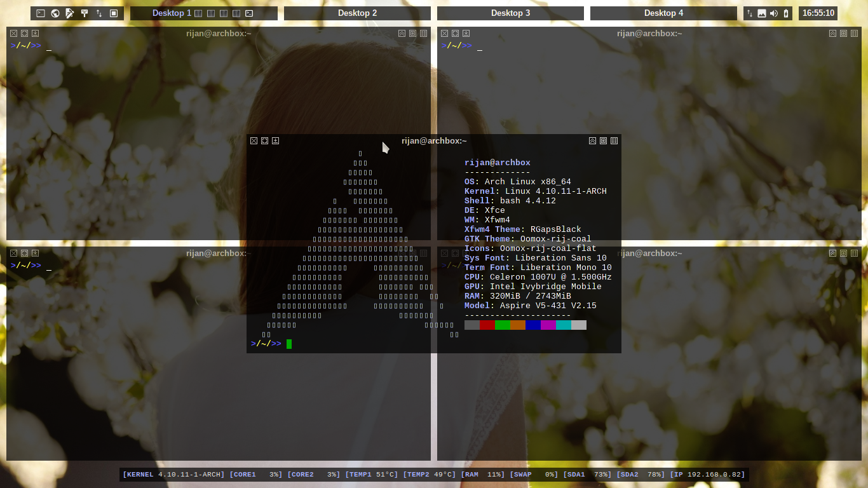Open the network arrows tray icon
The image size is (868, 488).
pyautogui.click(x=750, y=13)
